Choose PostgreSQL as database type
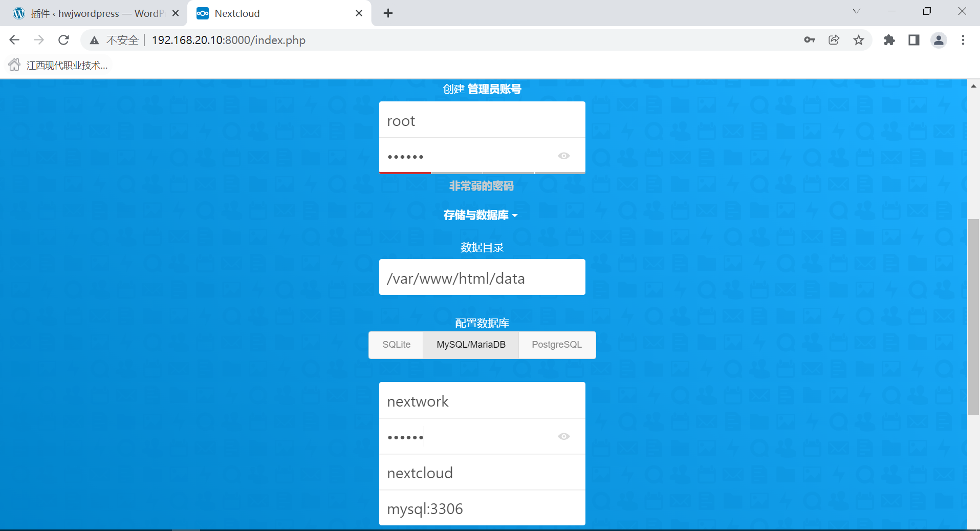The image size is (980, 531). point(557,345)
